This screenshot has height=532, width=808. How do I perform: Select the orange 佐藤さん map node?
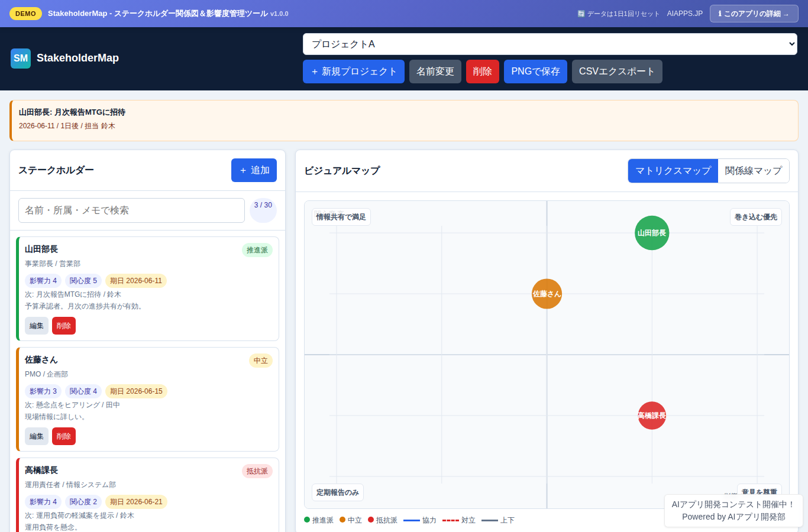click(547, 294)
